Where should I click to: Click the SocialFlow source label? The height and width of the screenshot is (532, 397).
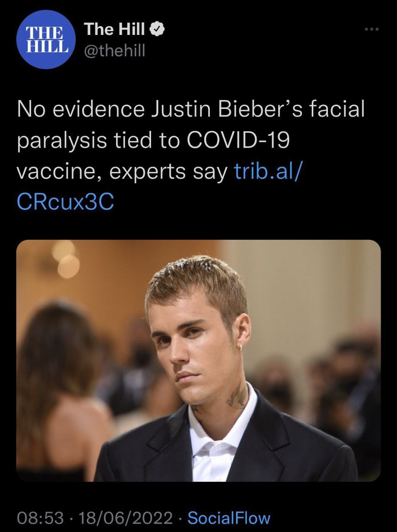(229, 518)
